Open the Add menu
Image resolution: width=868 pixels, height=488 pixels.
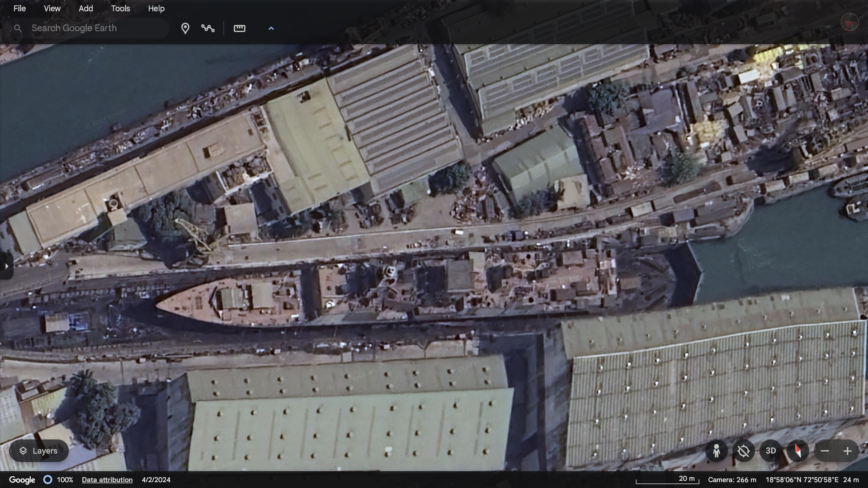[x=85, y=9]
